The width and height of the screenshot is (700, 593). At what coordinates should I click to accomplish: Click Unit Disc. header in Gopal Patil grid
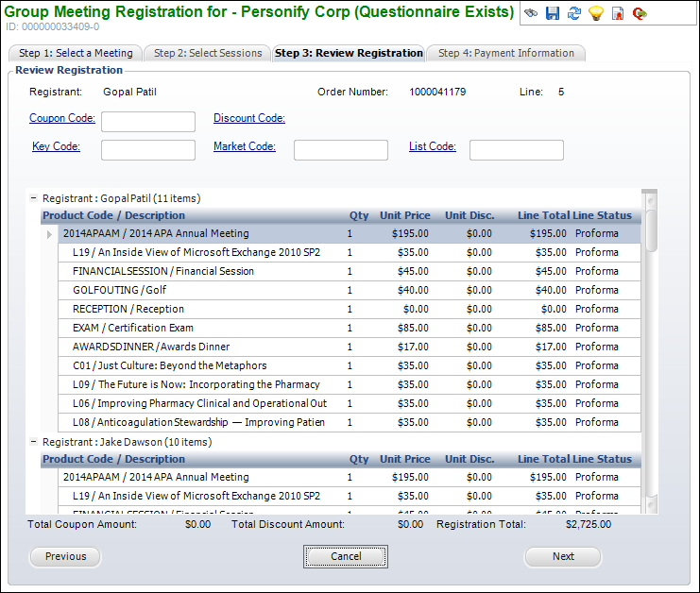470,215
